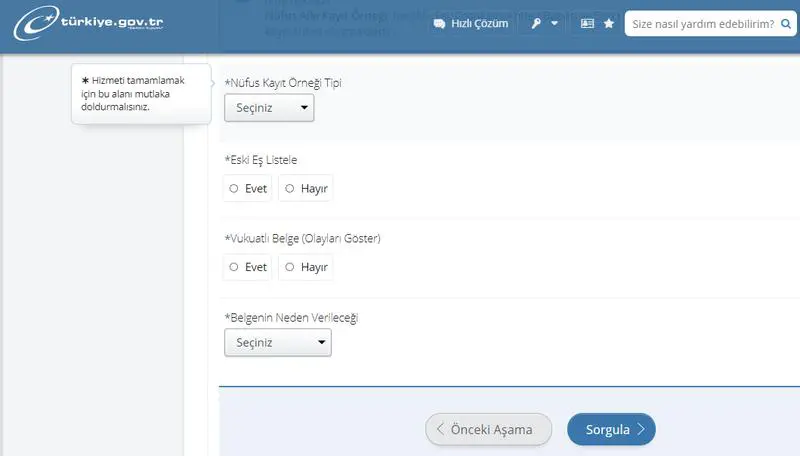This screenshot has width=800, height=456.
Task: Click the search magnifier icon
Action: pyautogui.click(x=786, y=23)
